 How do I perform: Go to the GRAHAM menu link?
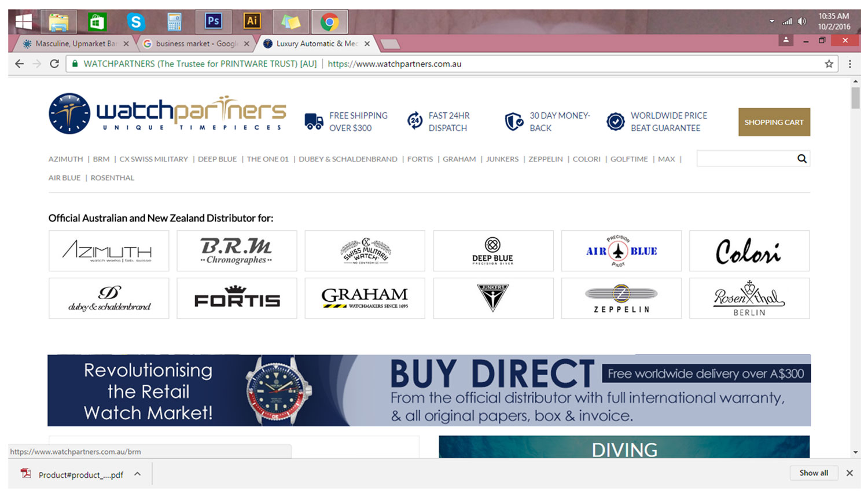click(459, 159)
